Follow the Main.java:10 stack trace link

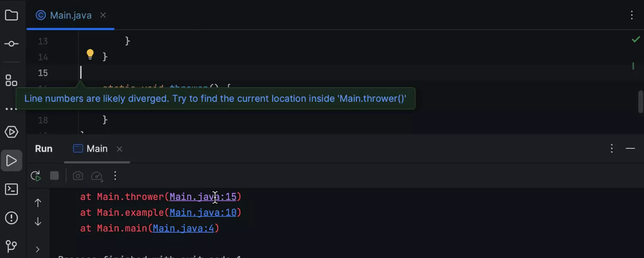[x=203, y=212]
